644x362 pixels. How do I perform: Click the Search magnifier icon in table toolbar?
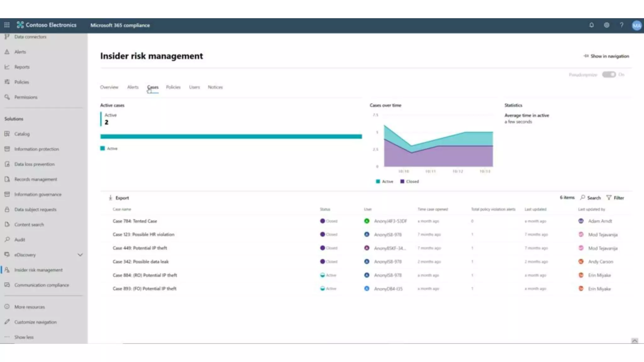point(583,197)
